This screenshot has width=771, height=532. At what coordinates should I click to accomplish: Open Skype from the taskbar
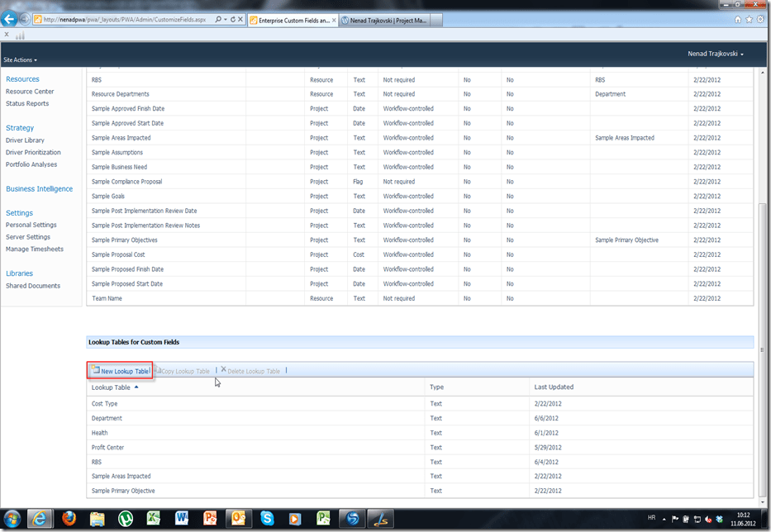click(x=267, y=518)
